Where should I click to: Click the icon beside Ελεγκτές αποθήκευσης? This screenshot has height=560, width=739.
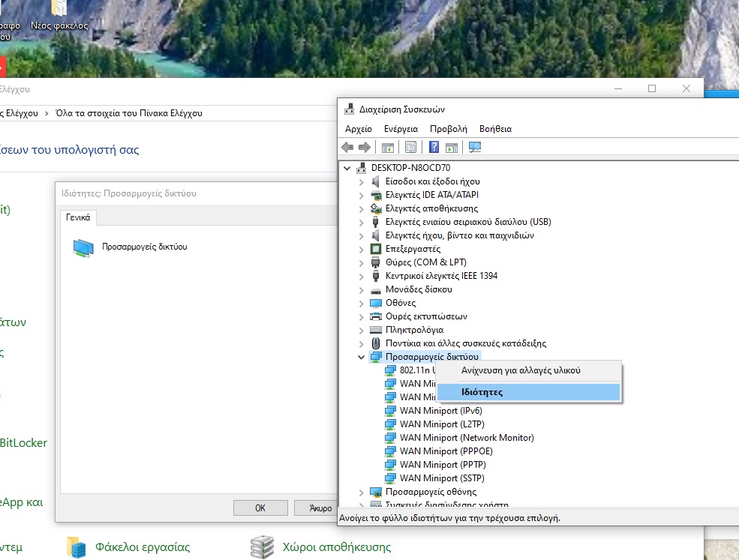pos(376,208)
